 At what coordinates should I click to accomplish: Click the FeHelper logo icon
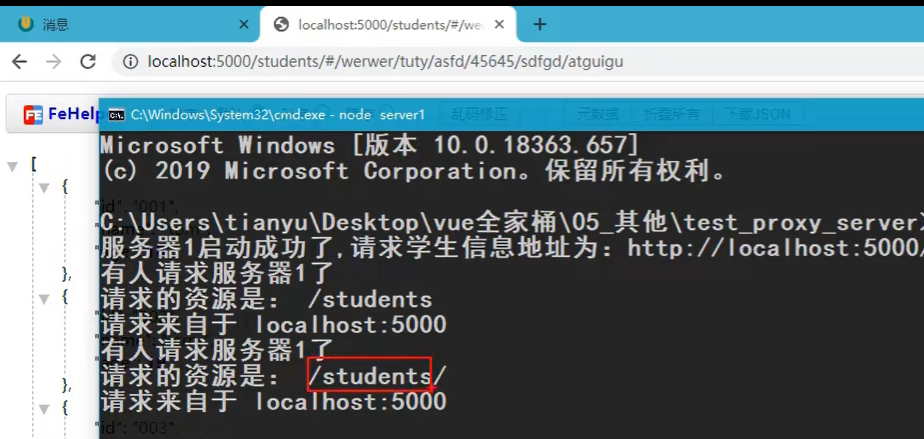[x=33, y=115]
